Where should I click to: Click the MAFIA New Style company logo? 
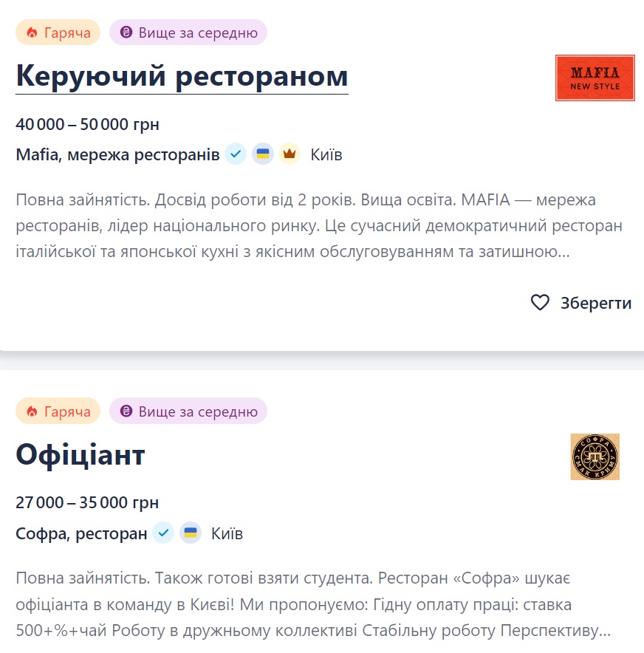(x=595, y=77)
